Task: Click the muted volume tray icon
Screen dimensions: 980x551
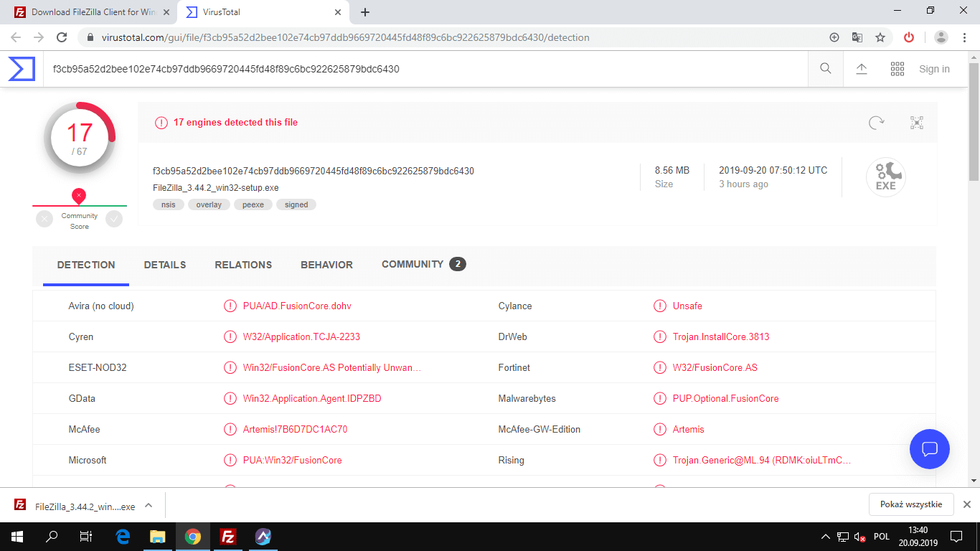Action: click(x=859, y=537)
